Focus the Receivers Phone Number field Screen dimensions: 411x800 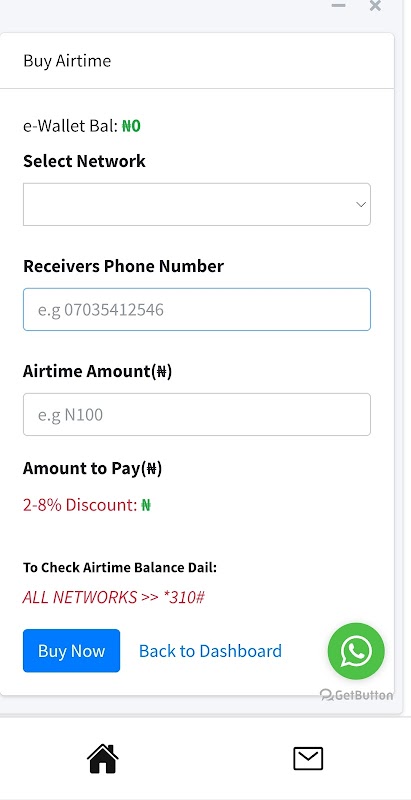click(197, 309)
